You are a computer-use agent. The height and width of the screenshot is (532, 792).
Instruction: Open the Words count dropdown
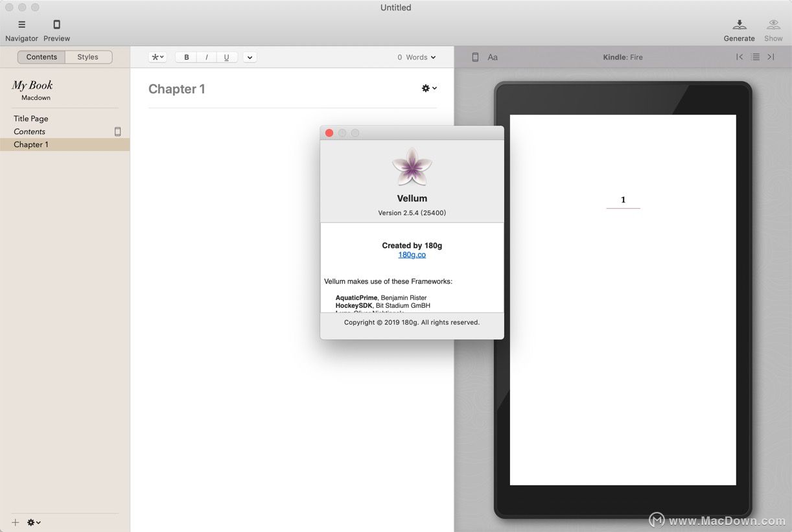tap(417, 57)
